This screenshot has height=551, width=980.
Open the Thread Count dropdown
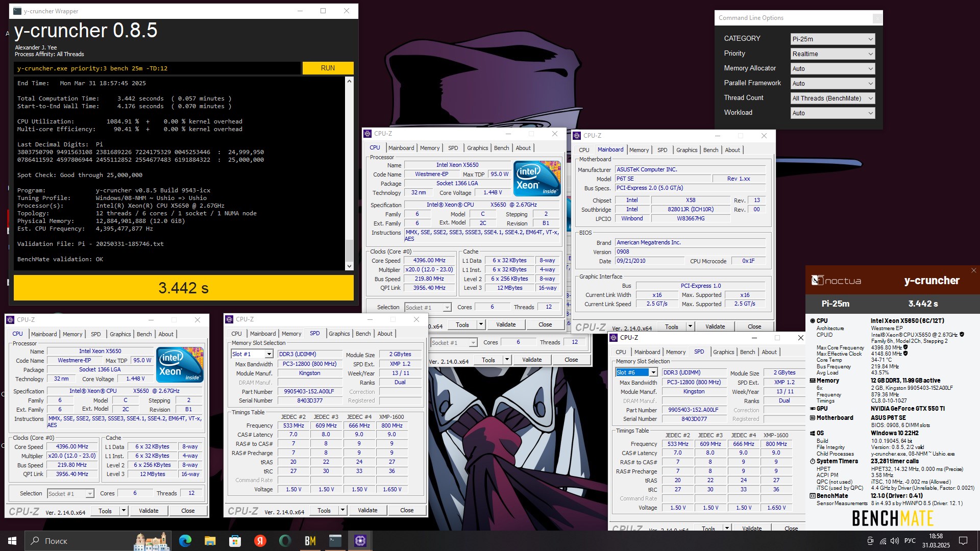[832, 98]
